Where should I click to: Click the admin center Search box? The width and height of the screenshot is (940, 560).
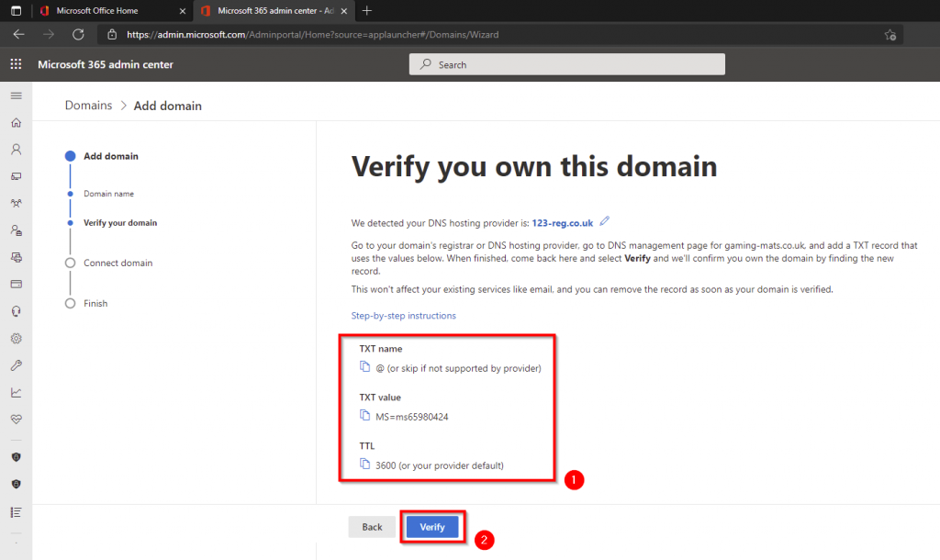click(x=567, y=64)
